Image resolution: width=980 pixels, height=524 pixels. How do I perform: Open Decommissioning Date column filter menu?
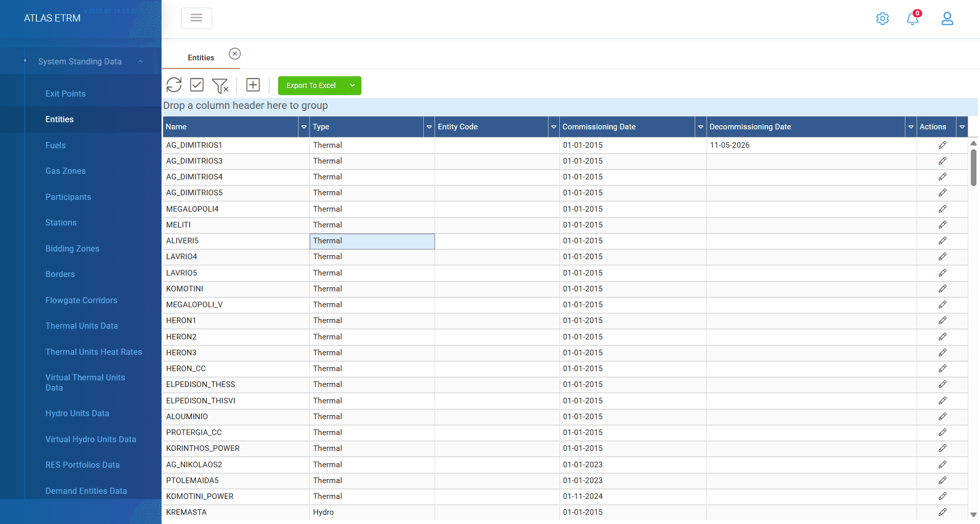[x=911, y=127]
